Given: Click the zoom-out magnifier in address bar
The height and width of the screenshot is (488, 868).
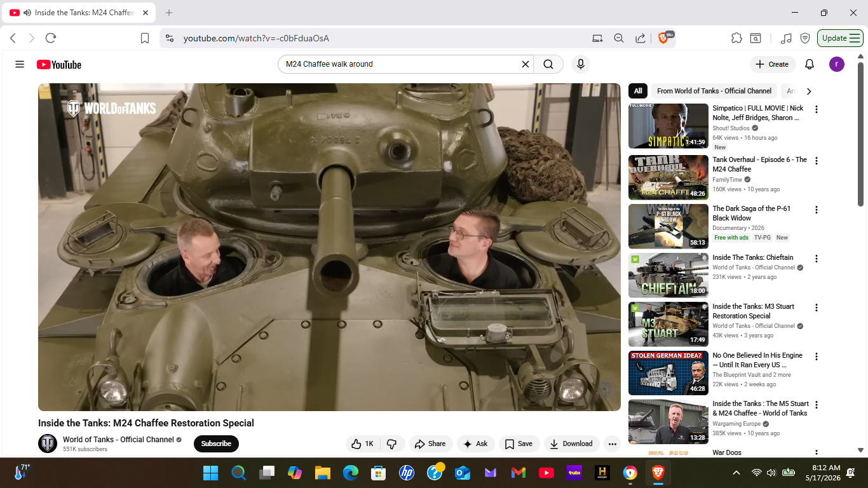Looking at the screenshot, I should (x=619, y=38).
